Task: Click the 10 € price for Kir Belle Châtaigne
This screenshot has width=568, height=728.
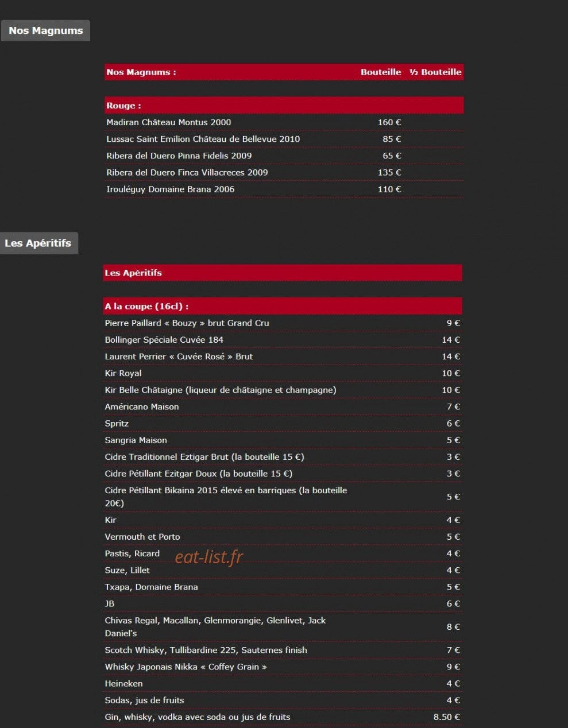Action: 451,390
